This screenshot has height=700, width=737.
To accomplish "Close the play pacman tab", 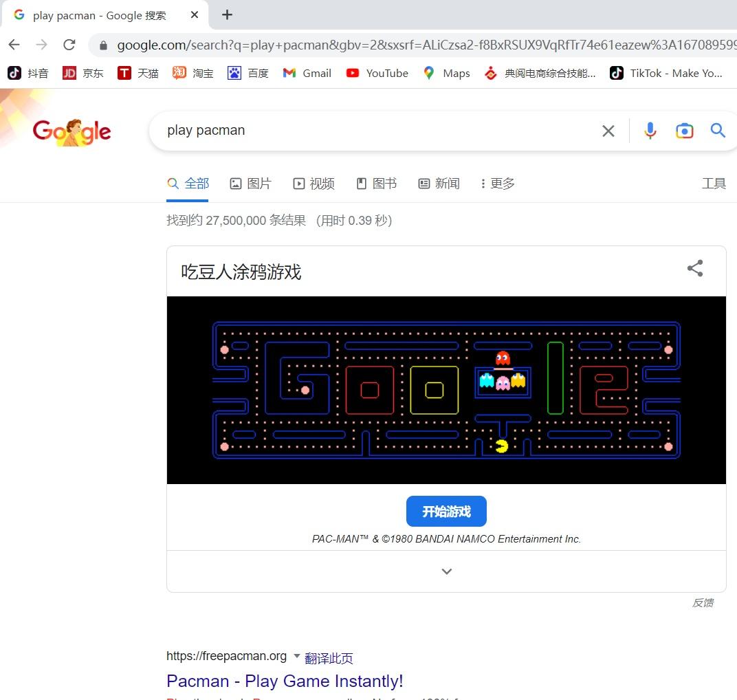I will tap(194, 15).
